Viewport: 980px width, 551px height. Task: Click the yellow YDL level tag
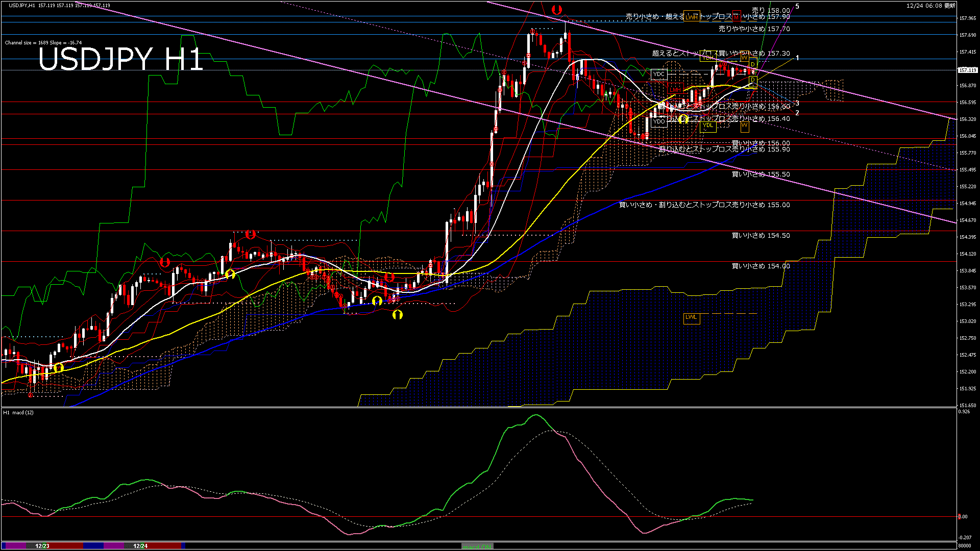(x=708, y=126)
